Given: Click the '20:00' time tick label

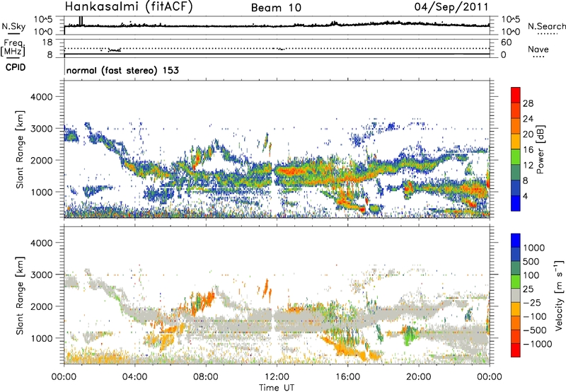Looking at the screenshot, I should click(x=419, y=377).
